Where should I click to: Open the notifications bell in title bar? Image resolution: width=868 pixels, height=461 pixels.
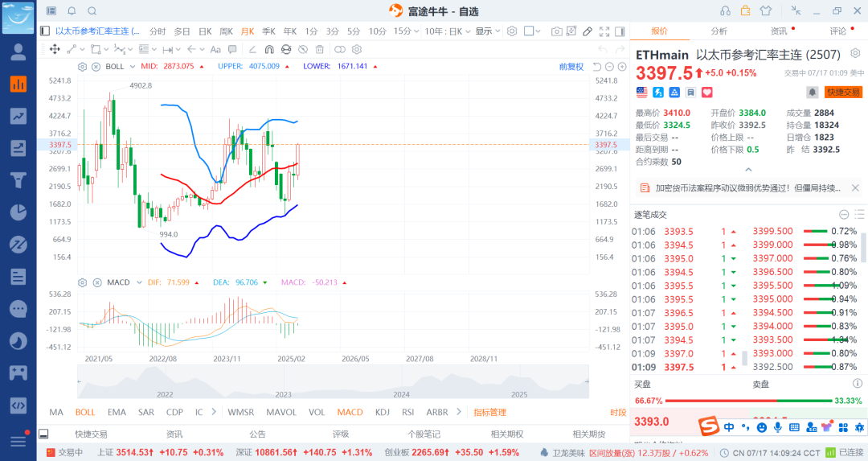click(72, 11)
